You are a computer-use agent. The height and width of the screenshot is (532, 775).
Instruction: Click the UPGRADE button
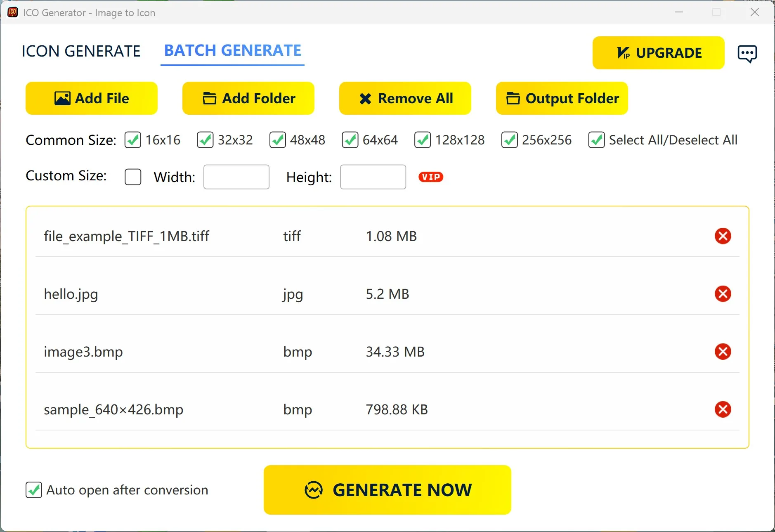point(659,53)
